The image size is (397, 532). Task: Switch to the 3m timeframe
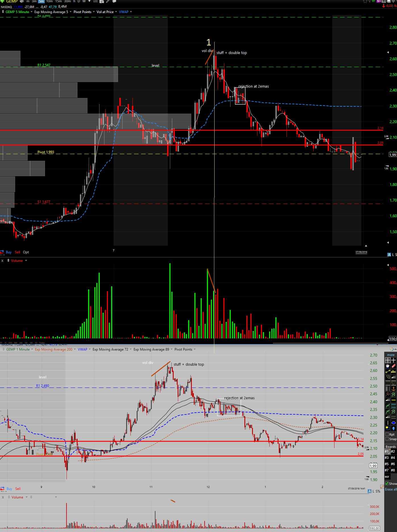[34, 1]
